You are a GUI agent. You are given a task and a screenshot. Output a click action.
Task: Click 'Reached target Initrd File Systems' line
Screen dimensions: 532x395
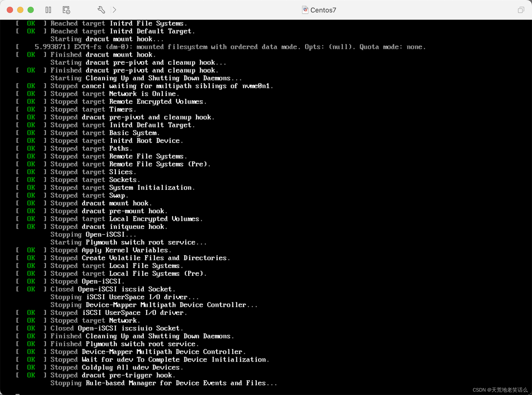tap(118, 23)
